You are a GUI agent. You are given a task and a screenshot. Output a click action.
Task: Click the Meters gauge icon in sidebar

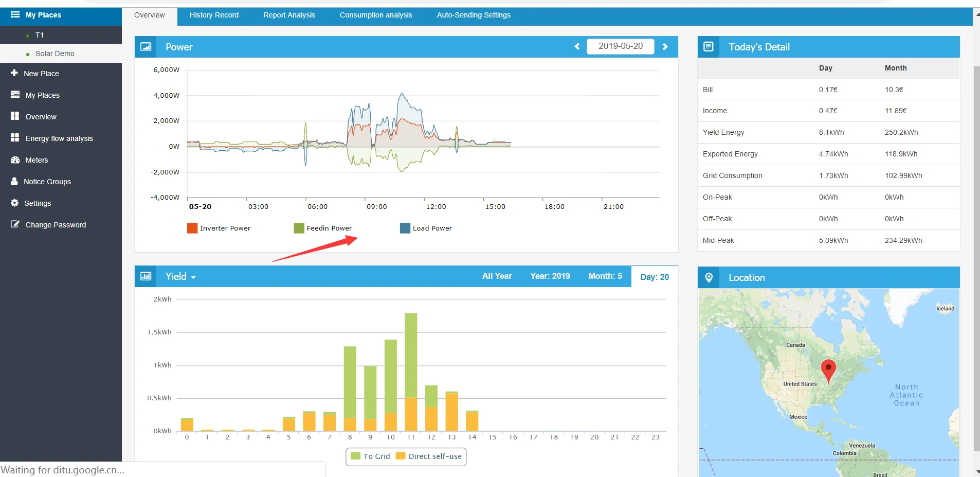15,160
